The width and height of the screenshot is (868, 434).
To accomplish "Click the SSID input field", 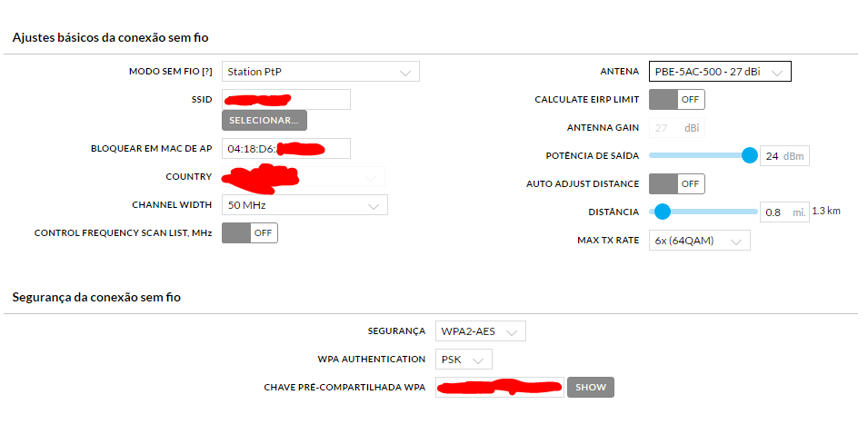I will pyautogui.click(x=285, y=100).
